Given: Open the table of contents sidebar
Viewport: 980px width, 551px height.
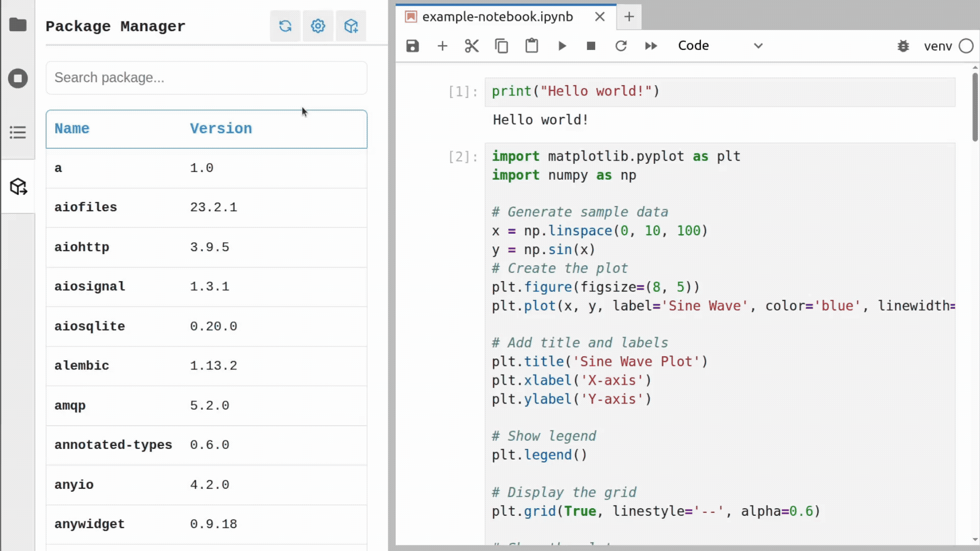Looking at the screenshot, I should [18, 132].
